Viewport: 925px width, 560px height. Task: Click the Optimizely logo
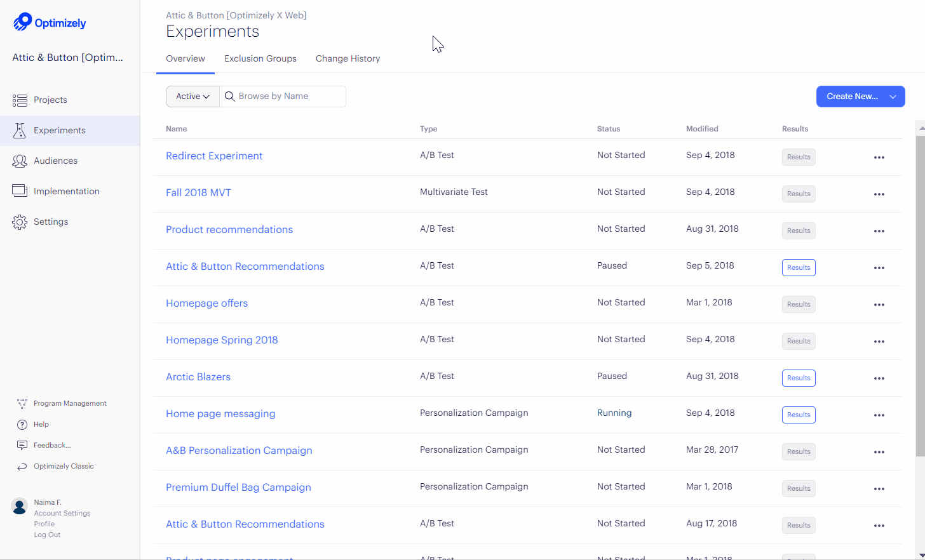(49, 22)
